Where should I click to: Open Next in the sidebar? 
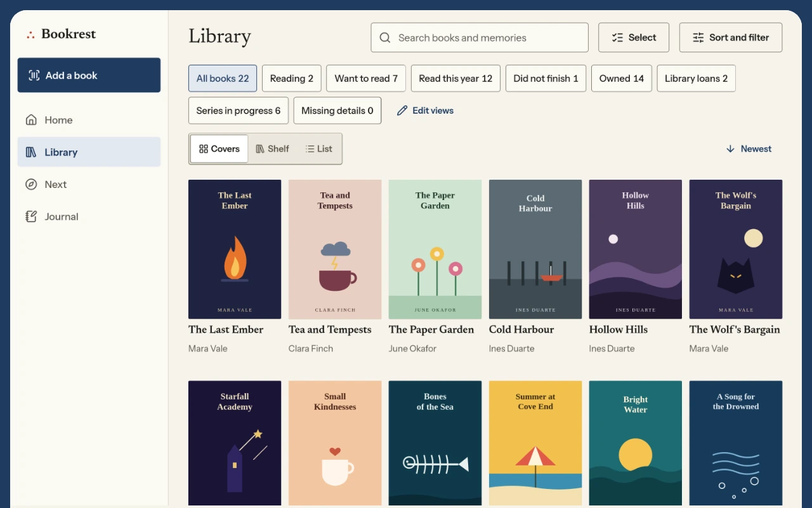point(89,184)
